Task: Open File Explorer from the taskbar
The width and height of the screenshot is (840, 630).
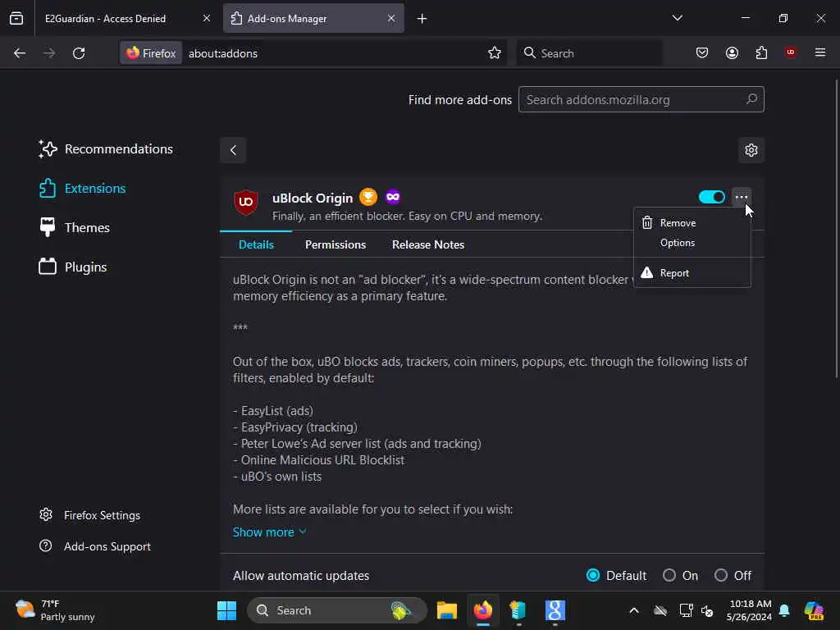Action: tap(447, 610)
